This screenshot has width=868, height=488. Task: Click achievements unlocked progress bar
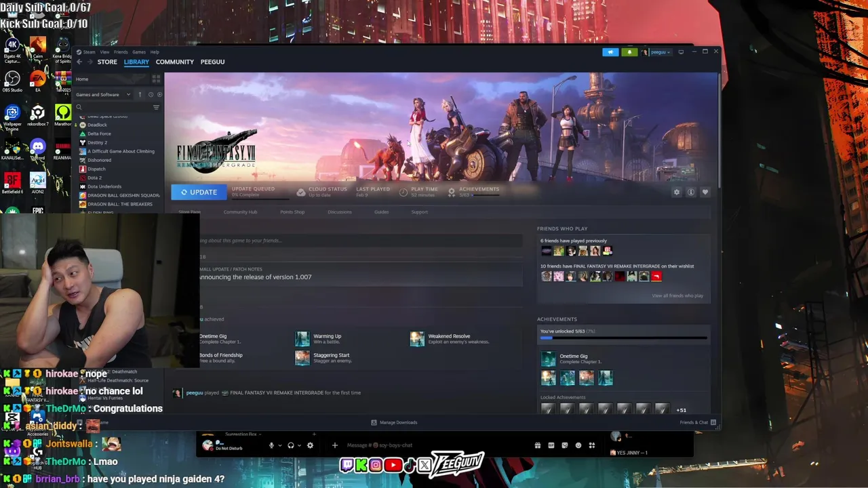click(623, 337)
